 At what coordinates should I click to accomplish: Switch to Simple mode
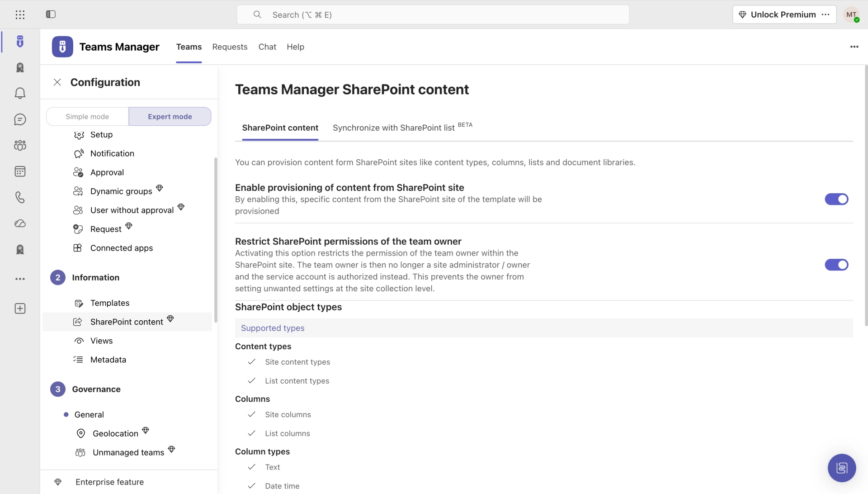pyautogui.click(x=87, y=116)
